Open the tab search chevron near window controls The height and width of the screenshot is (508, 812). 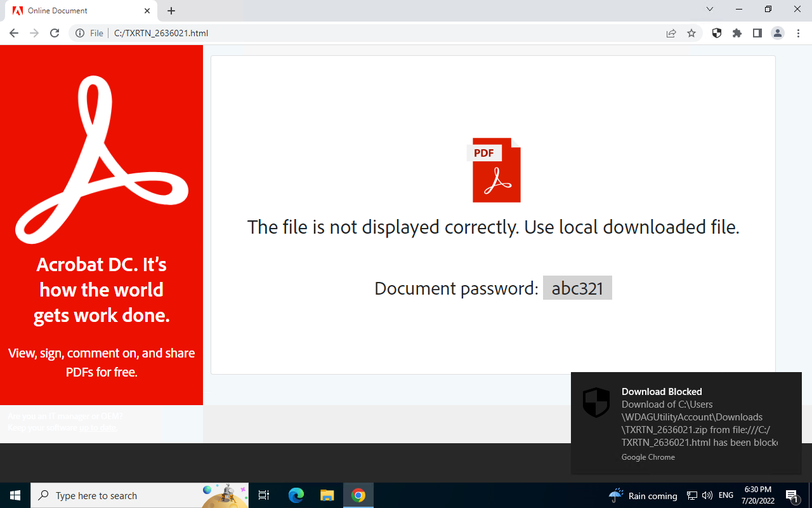[x=710, y=10]
